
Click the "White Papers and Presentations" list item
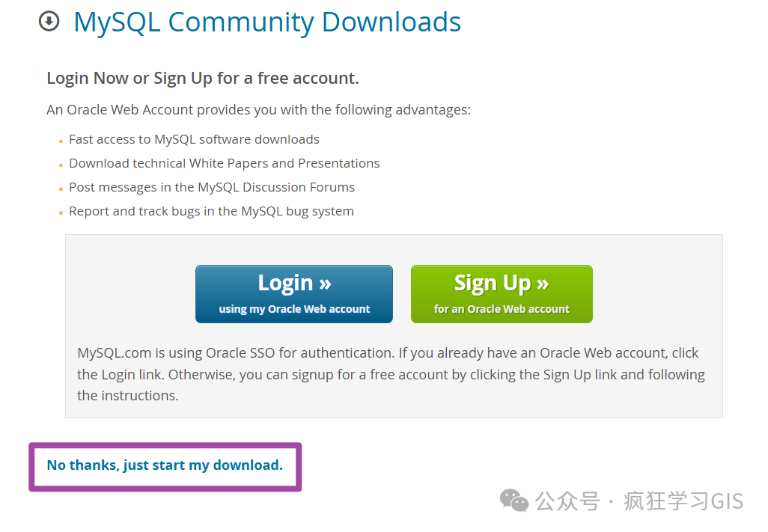click(224, 163)
